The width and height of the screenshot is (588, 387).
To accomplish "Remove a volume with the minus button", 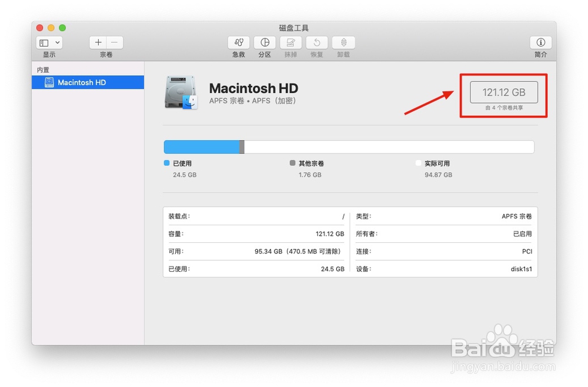I will click(x=115, y=42).
